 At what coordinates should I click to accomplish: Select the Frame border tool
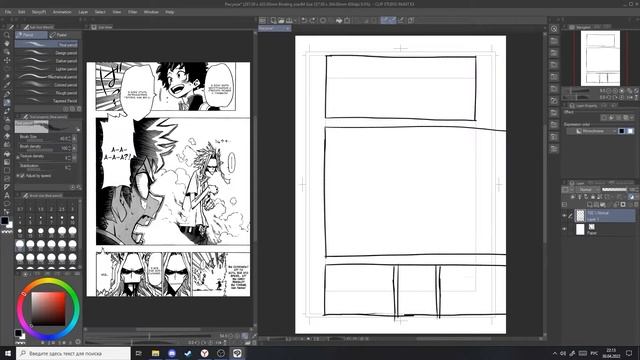(7, 179)
